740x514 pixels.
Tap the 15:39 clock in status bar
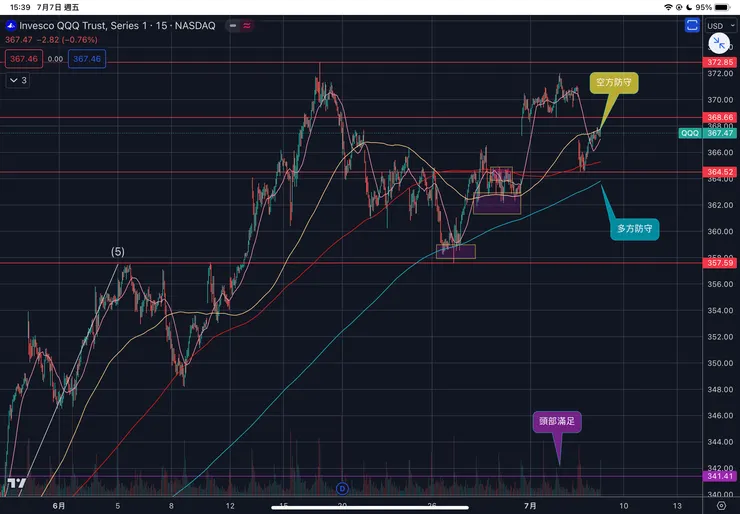[x=20, y=7]
